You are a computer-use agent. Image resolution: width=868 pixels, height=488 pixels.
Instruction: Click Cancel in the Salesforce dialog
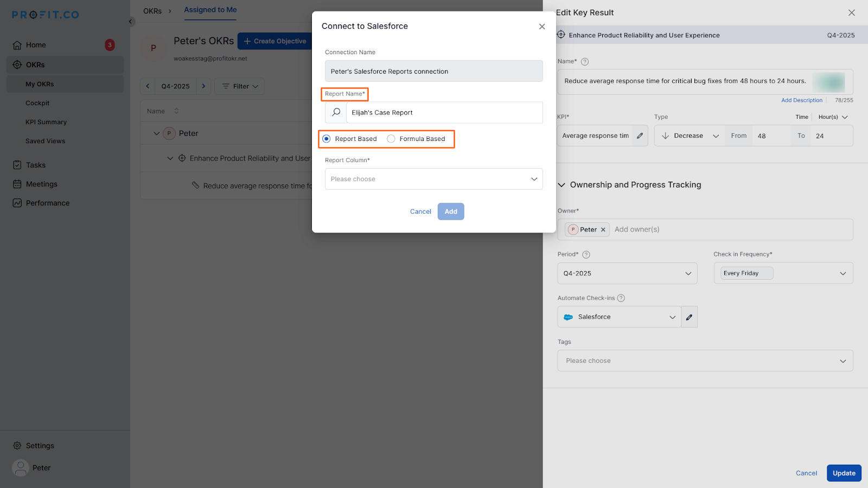pyautogui.click(x=420, y=211)
